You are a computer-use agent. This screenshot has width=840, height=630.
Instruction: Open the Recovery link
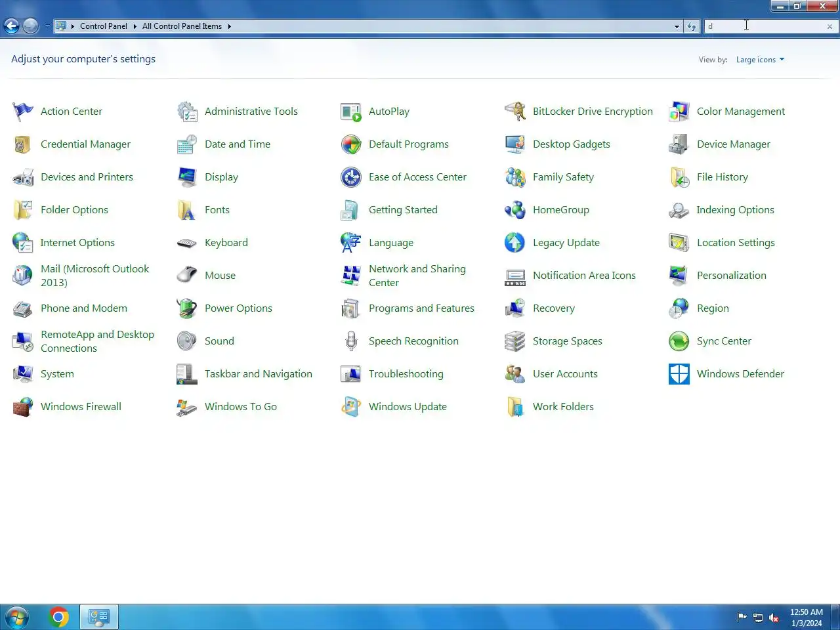point(554,308)
